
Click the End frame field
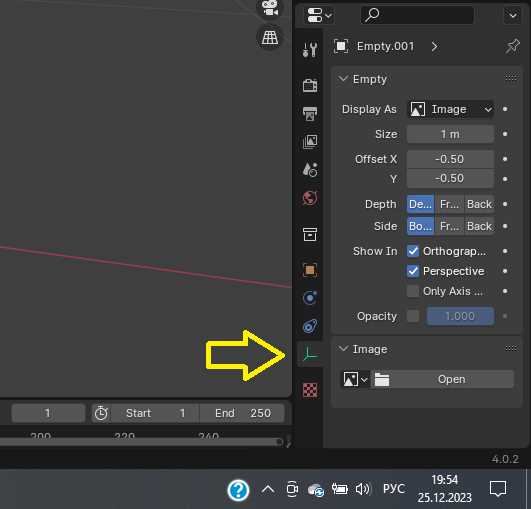(x=242, y=413)
